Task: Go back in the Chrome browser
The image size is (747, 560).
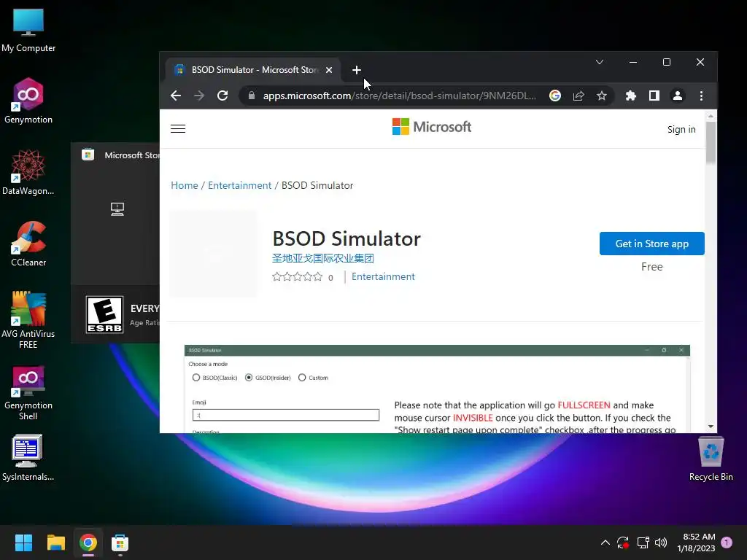Action: click(176, 96)
